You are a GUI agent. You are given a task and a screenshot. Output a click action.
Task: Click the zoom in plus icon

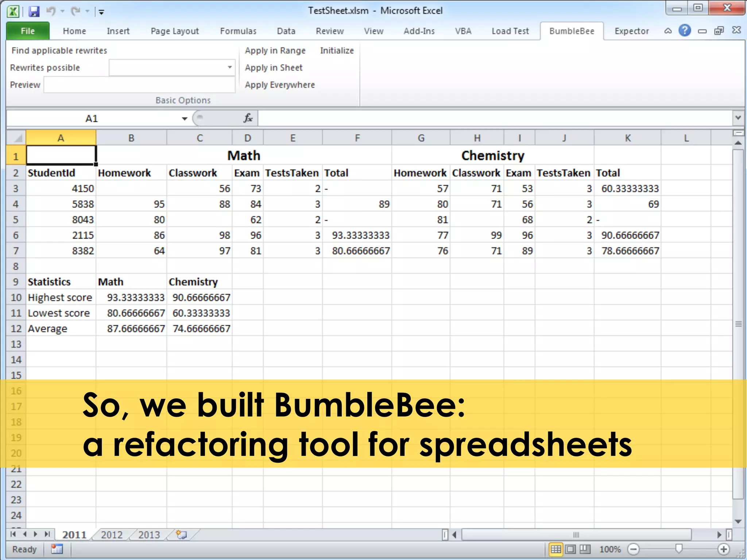tap(724, 549)
